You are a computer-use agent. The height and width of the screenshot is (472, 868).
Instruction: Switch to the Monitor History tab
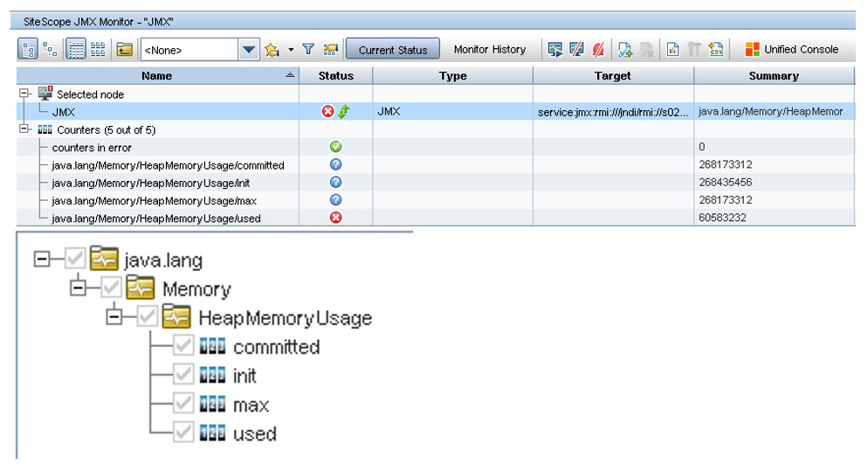(490, 50)
